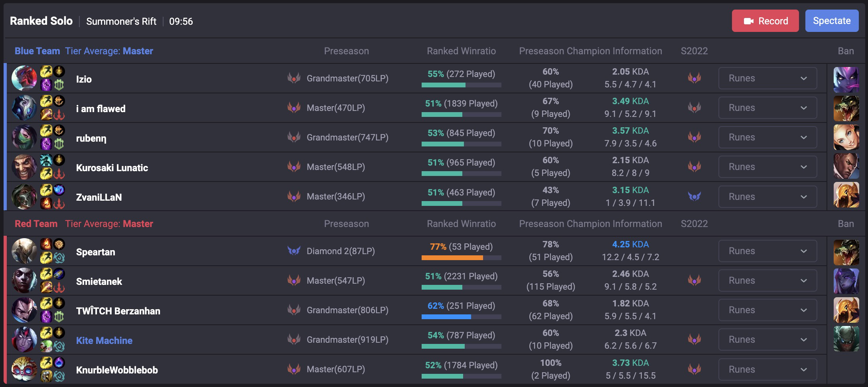Click the Grandmaster rank icon next to TWÎTCH Berzanhan
The height and width of the screenshot is (387, 868).
[x=294, y=310]
